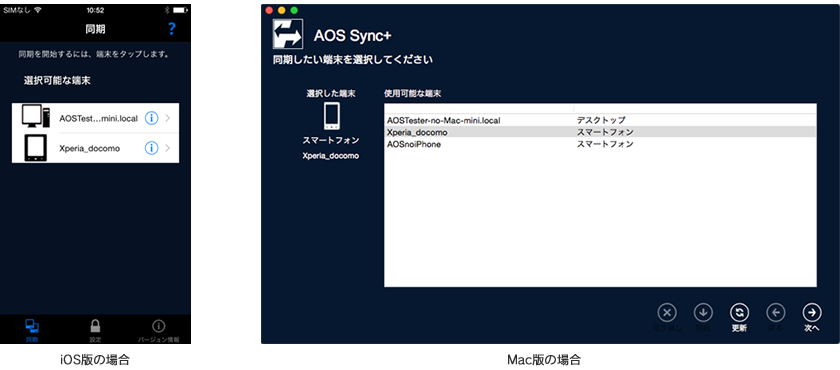
Task: Zoom the AOS Sync+ window with the green button
Action: pos(294,10)
